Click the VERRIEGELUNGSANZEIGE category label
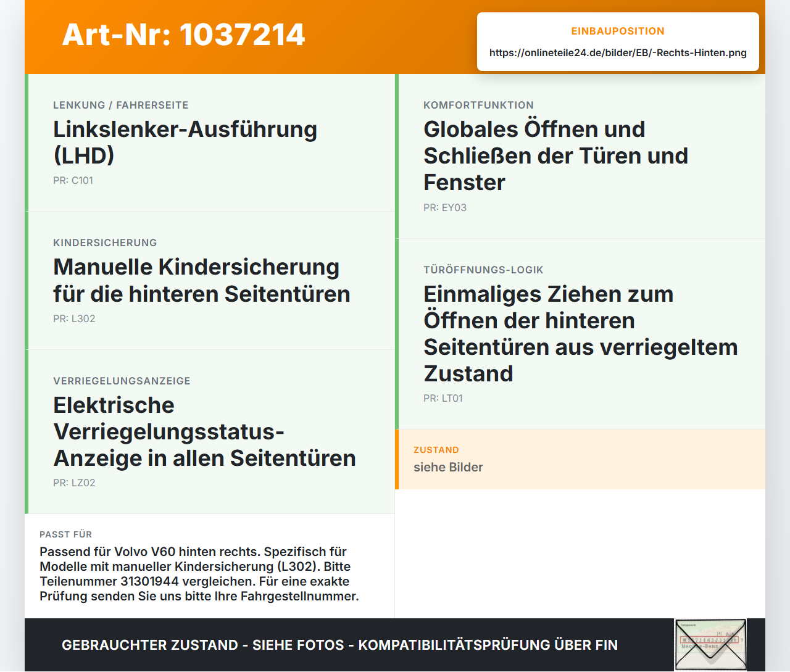The image size is (790, 672). click(x=122, y=381)
